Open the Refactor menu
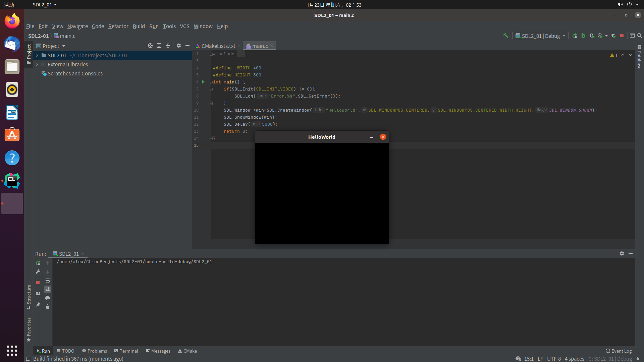The height and width of the screenshot is (362, 644). coord(118,26)
